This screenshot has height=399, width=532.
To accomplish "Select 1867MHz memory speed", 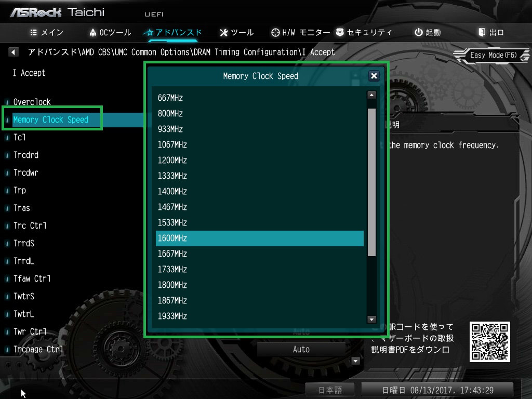I will pyautogui.click(x=260, y=301).
